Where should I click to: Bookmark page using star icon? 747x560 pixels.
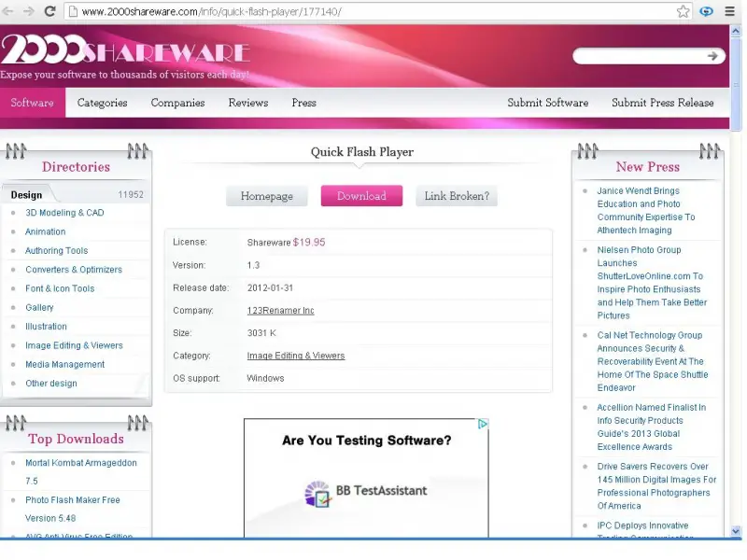pyautogui.click(x=684, y=11)
